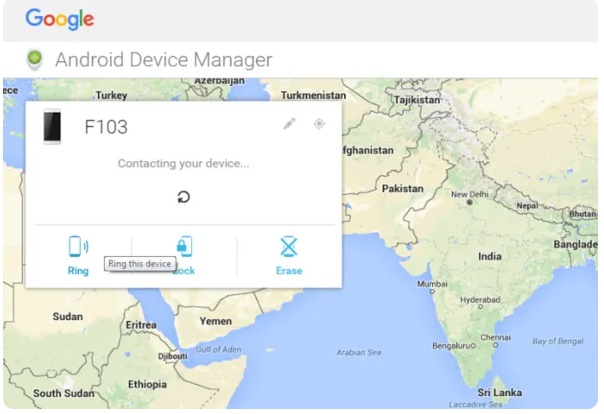Image resolution: width=604 pixels, height=414 pixels.
Task: Click the South Sudan label
Action: pyautogui.click(x=64, y=393)
